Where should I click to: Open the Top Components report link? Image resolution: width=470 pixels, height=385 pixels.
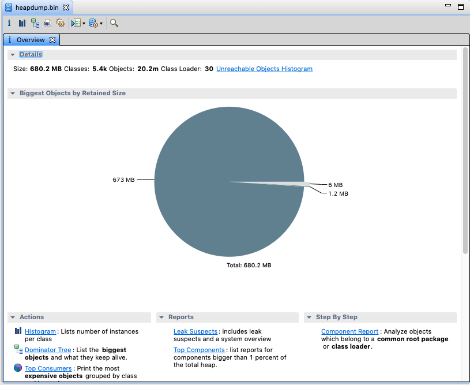click(199, 350)
